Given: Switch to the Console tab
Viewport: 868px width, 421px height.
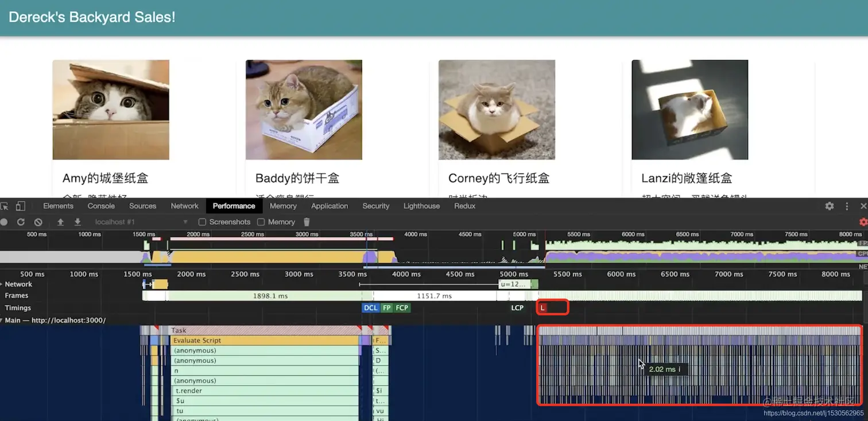Looking at the screenshot, I should (x=101, y=206).
